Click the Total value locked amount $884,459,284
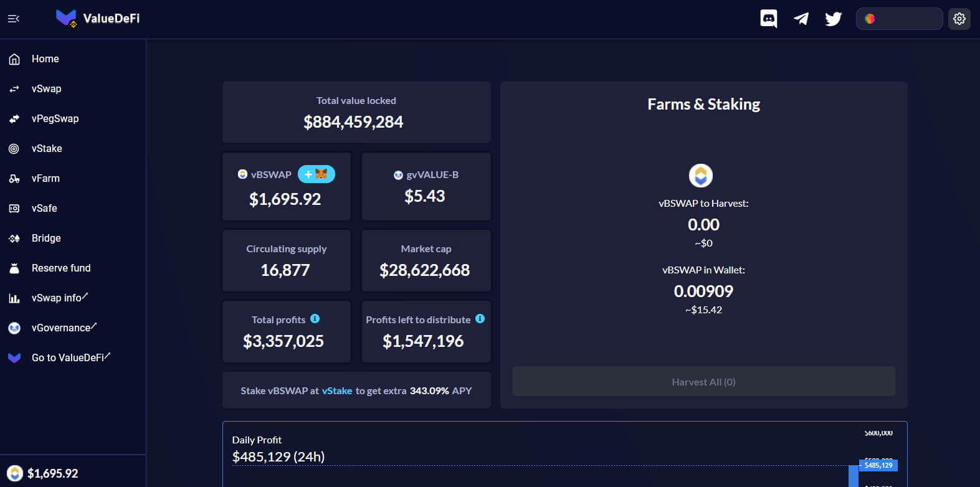 pos(353,122)
